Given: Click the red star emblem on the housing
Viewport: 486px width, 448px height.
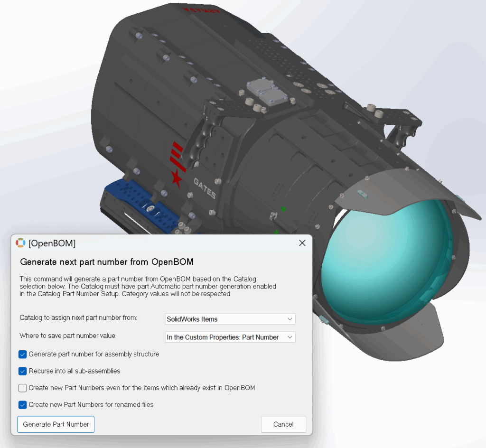Looking at the screenshot, I should click(x=177, y=178).
